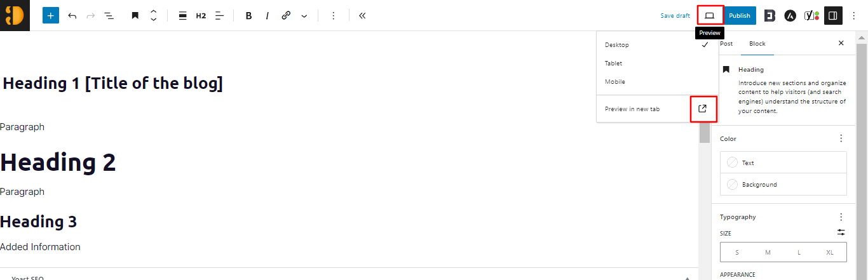This screenshot has width=868, height=280.
Task: Open Typography options three-dot menu
Action: pos(841,217)
